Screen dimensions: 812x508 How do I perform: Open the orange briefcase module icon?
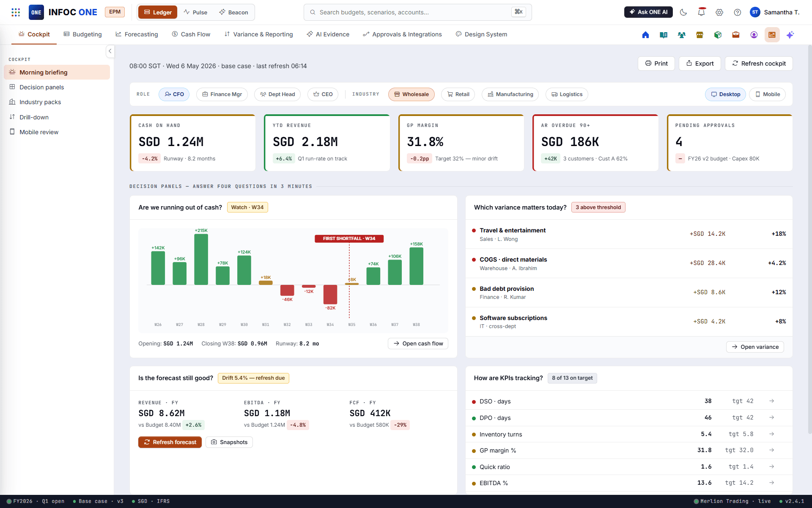click(736, 35)
